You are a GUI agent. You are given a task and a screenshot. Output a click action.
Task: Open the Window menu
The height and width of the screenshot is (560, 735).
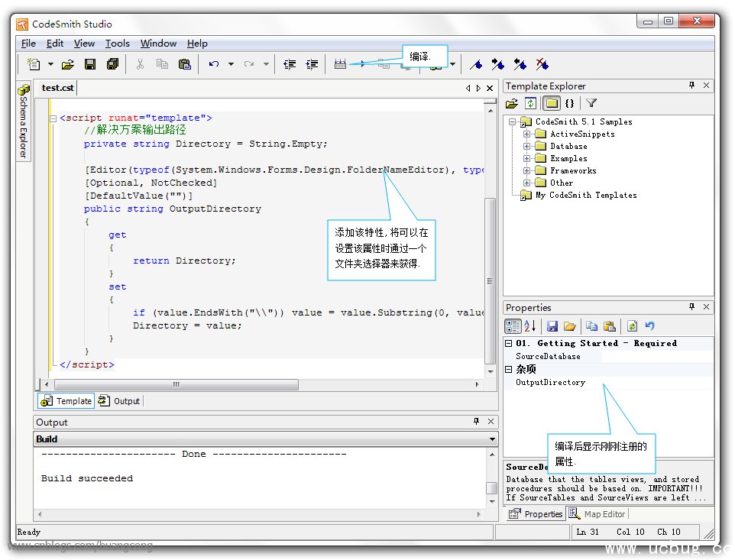[158, 44]
